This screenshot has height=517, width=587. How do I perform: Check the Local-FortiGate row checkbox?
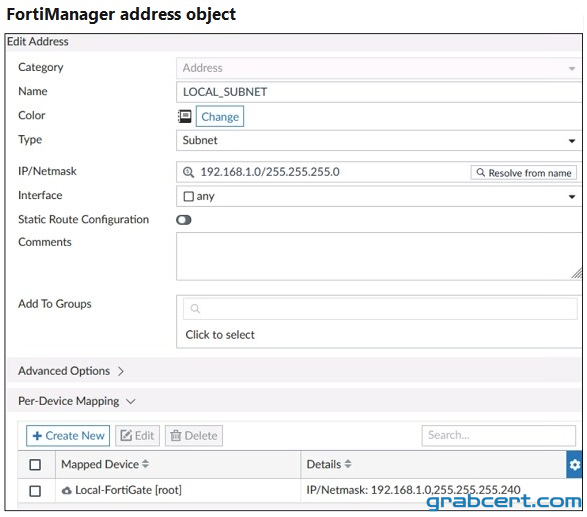point(35,491)
